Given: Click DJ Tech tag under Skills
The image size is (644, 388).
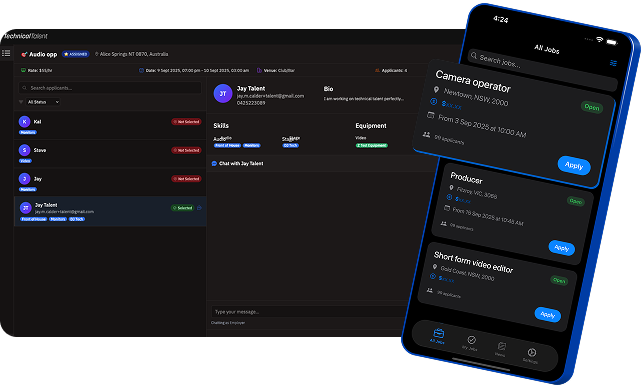Looking at the screenshot, I should (291, 145).
